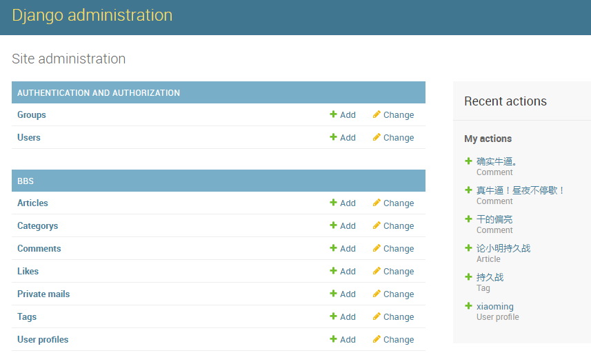Click Change link for Likes
591x364 pixels.
[399, 272]
